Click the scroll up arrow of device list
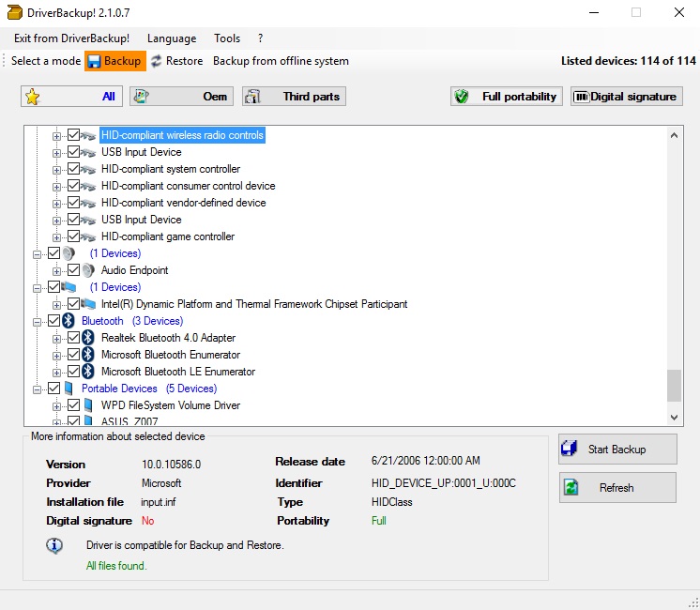The image size is (700, 610). click(x=674, y=135)
